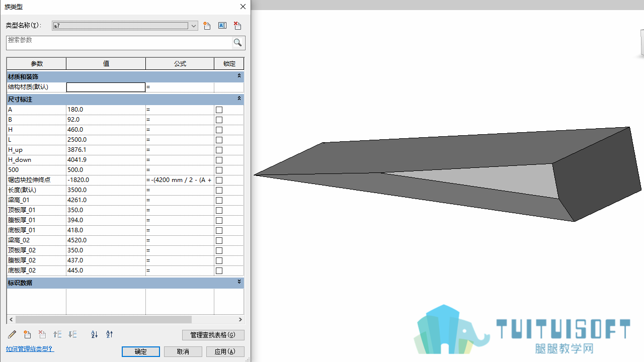This screenshot has width=644, height=362.
Task: Select value 2500.0 for parameter L
Action: pos(106,140)
